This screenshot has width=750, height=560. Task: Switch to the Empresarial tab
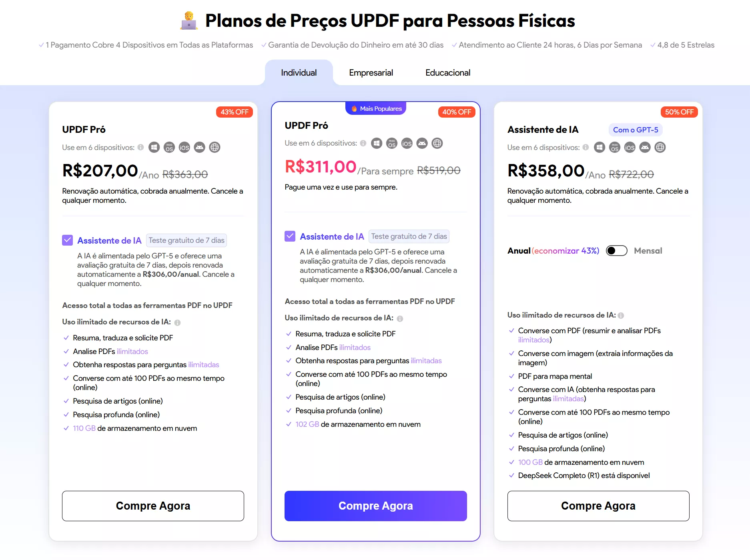[x=371, y=72]
